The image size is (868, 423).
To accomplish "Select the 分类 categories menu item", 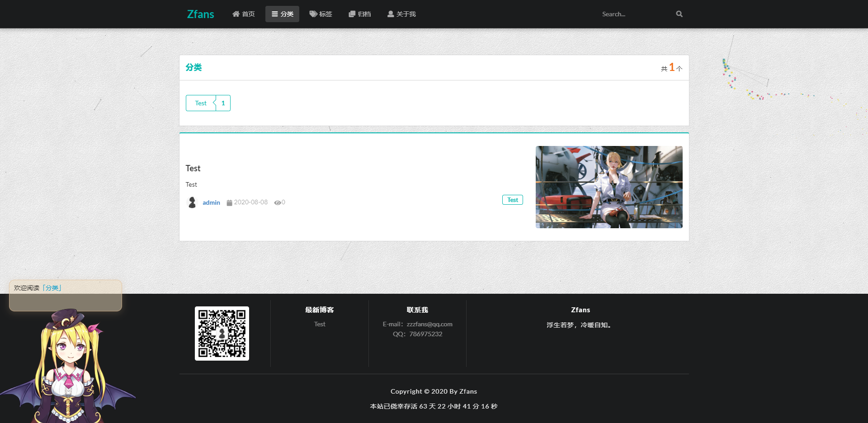I will point(282,14).
